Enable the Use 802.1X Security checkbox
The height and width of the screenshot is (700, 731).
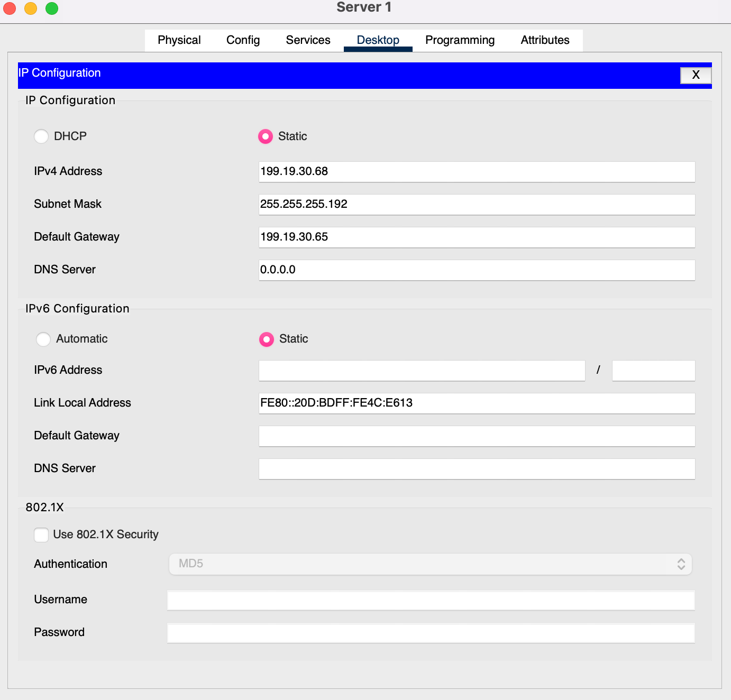point(41,535)
